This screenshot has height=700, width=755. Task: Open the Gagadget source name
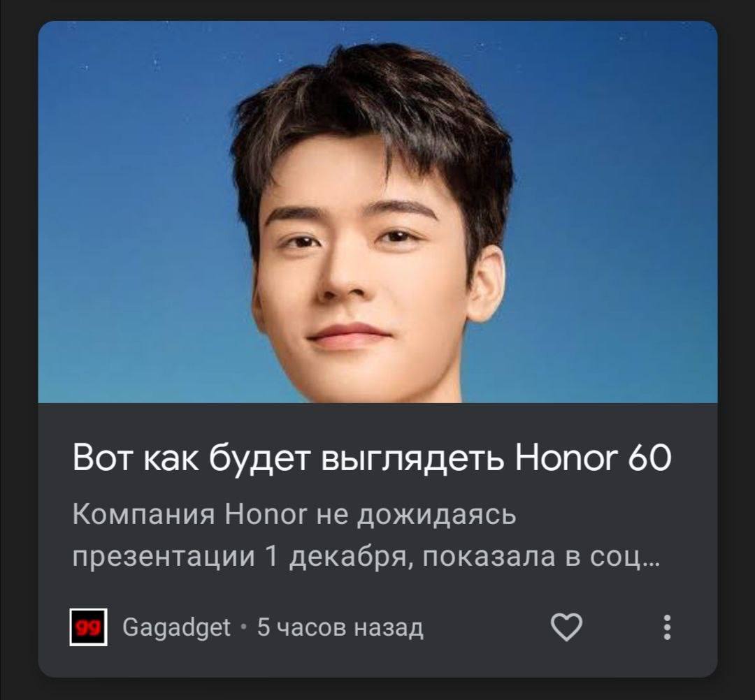point(176,627)
